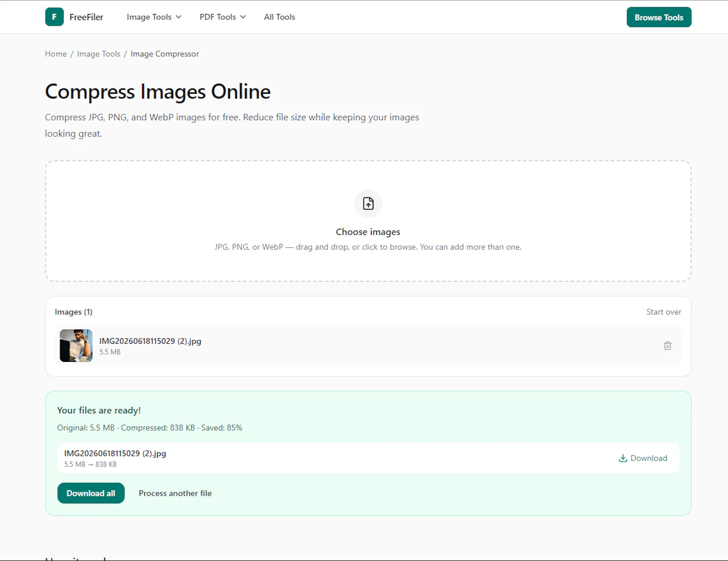The width and height of the screenshot is (728, 561).
Task: Click Process another file
Action: [175, 493]
